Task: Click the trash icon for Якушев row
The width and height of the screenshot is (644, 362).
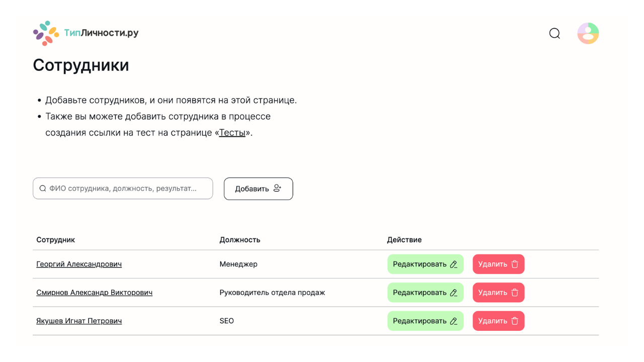Action: [x=515, y=321]
